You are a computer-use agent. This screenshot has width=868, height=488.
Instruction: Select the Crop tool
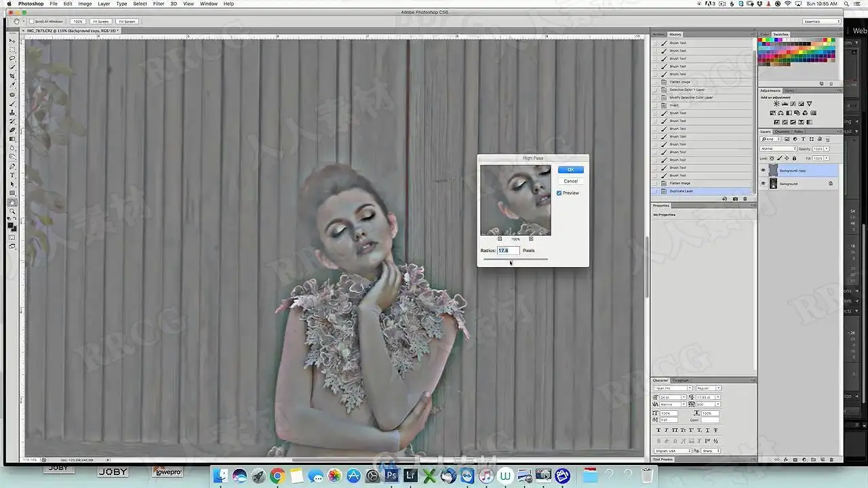(12, 75)
